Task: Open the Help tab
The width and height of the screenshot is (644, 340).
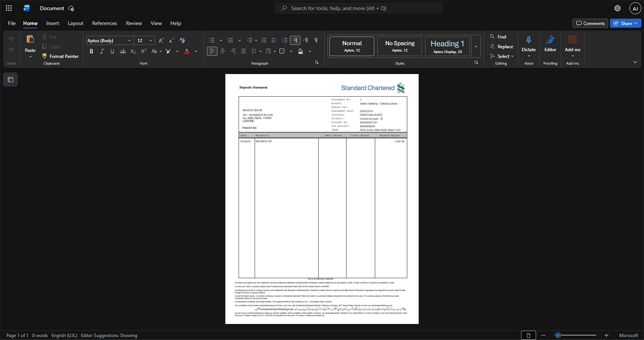Action: click(x=176, y=23)
